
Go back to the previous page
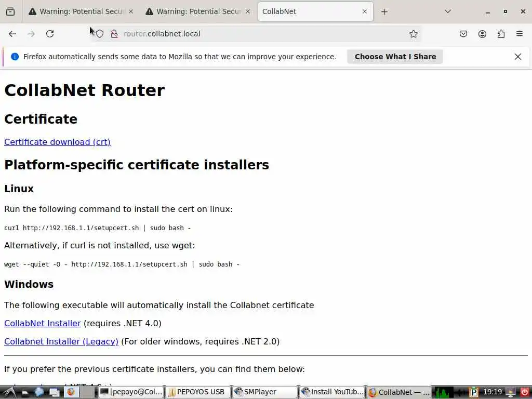[x=12, y=34]
